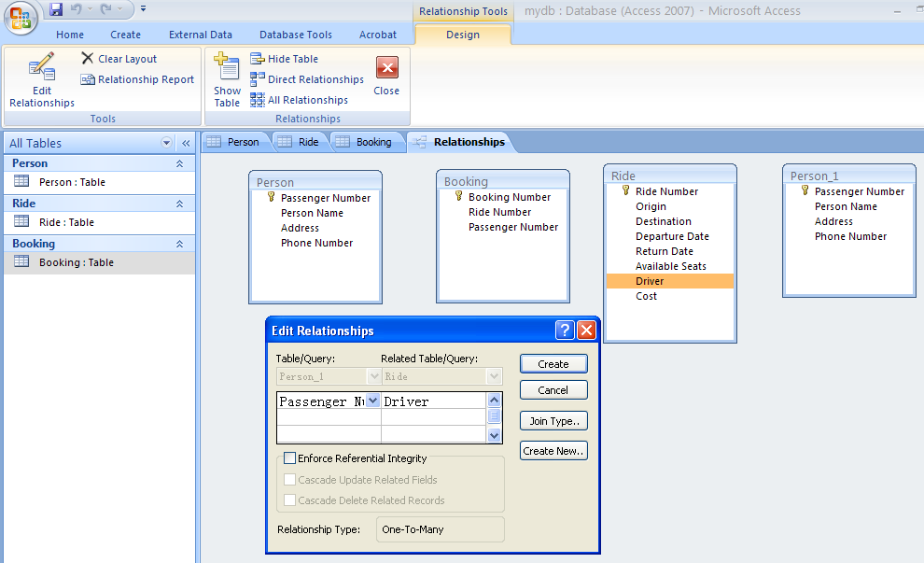Collapse the Person group in navigation pane

point(179,163)
